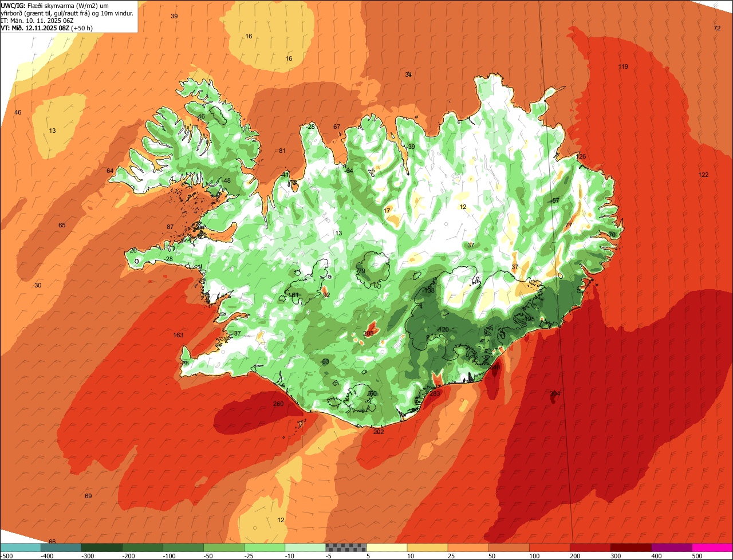Click the '87' value near Breiðafjörður

pyautogui.click(x=170, y=227)
